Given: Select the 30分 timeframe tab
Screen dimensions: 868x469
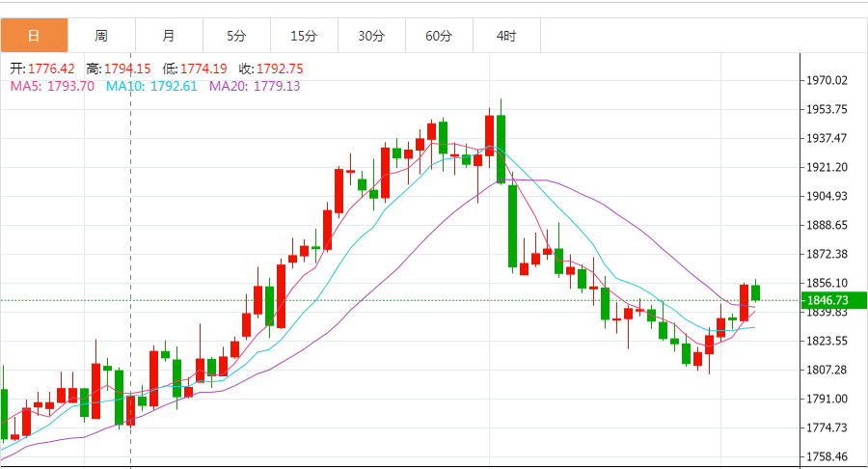Looking at the screenshot, I should click(371, 36).
